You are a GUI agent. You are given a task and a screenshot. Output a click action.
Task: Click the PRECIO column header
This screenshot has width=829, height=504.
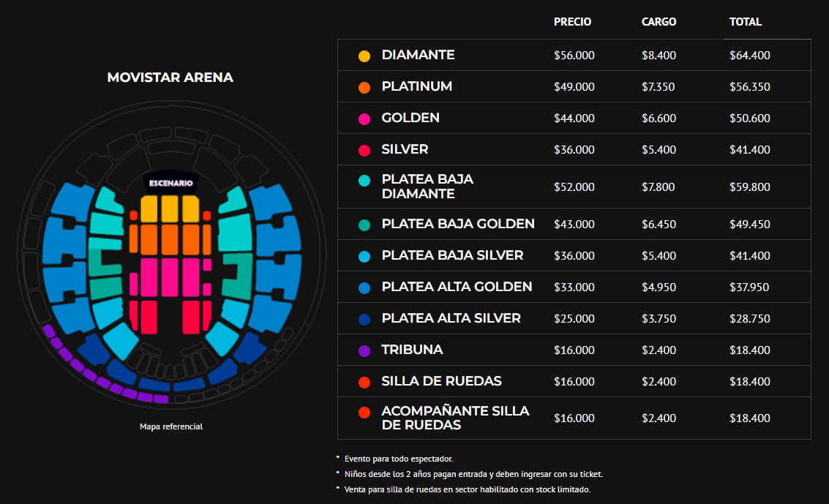pyautogui.click(x=573, y=22)
